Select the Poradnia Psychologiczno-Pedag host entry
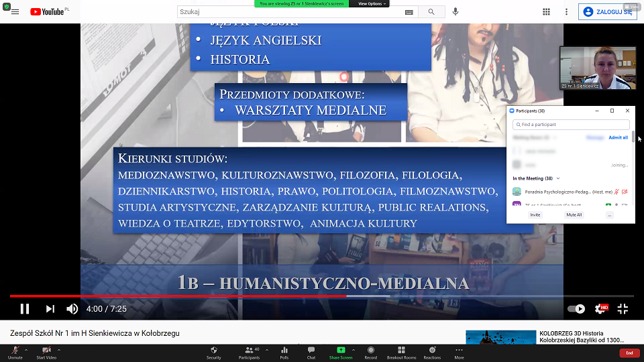Screen dimensions: 644x362 [570, 192]
